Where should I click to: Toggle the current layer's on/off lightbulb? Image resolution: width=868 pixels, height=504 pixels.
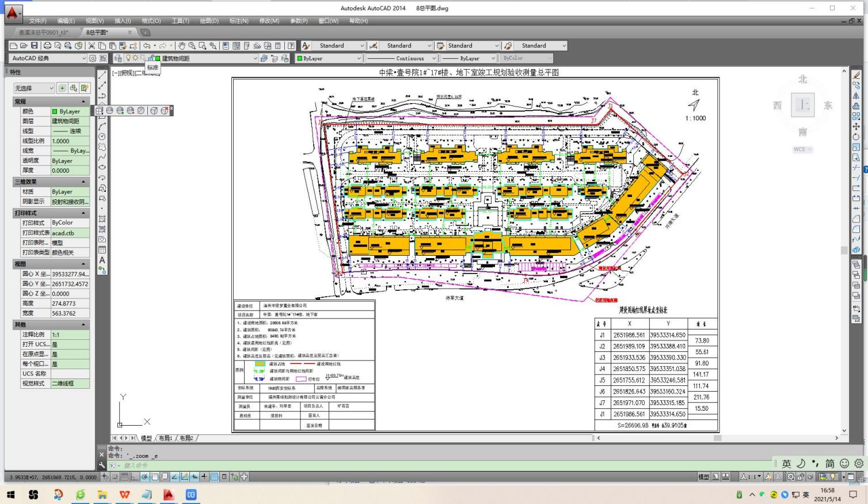tap(128, 58)
